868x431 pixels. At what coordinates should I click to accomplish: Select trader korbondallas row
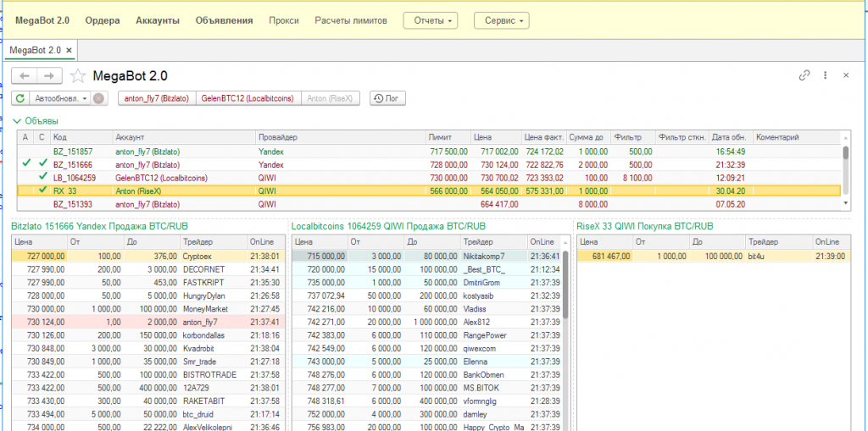pyautogui.click(x=148, y=334)
